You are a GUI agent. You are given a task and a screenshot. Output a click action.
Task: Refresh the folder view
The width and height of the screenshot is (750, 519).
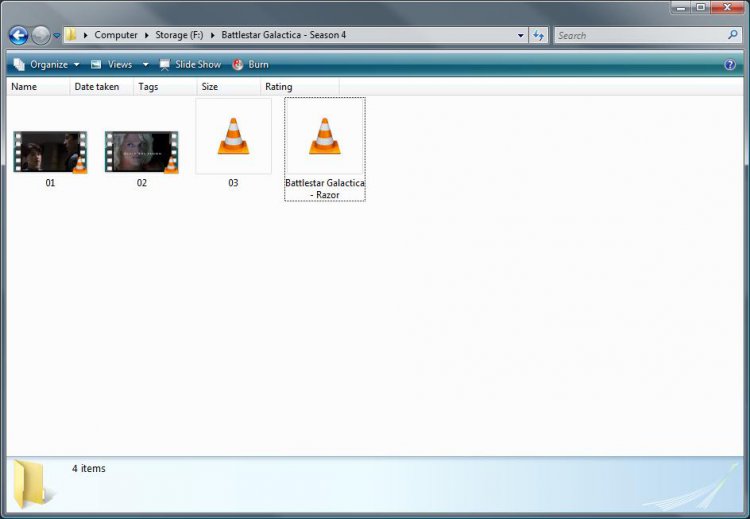[x=539, y=35]
